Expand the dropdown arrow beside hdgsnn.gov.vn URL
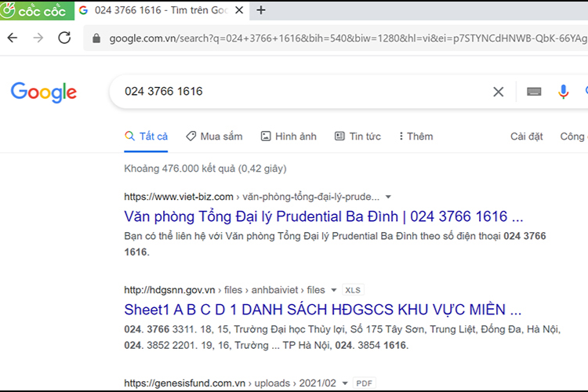 (334, 290)
